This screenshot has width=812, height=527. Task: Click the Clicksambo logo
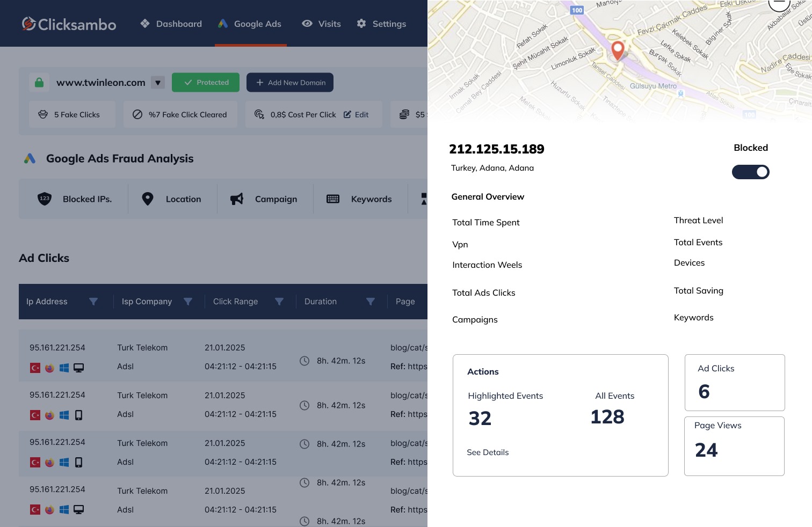click(x=69, y=24)
